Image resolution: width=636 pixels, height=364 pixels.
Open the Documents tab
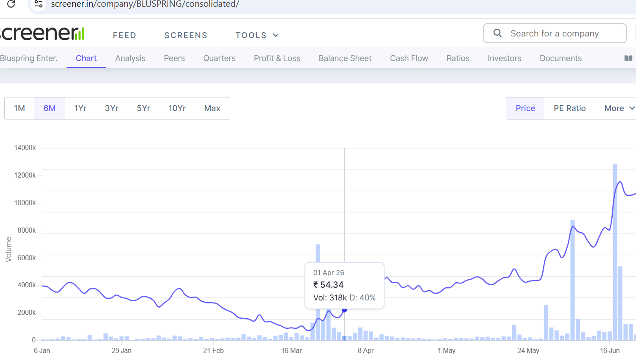pos(561,58)
